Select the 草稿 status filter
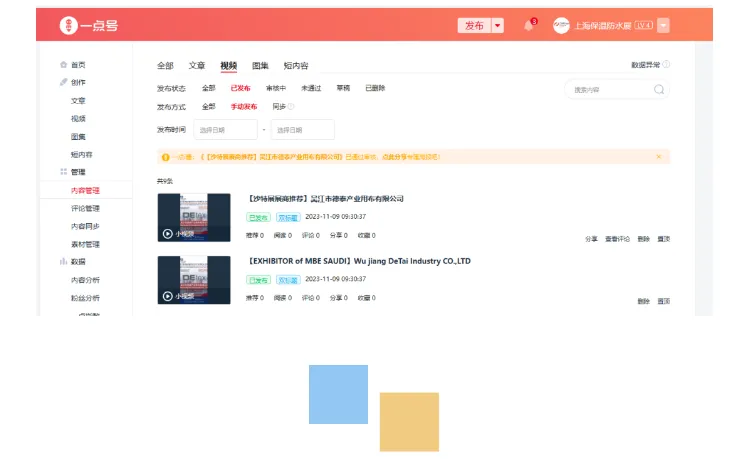This screenshot has height=459, width=742. point(343,88)
